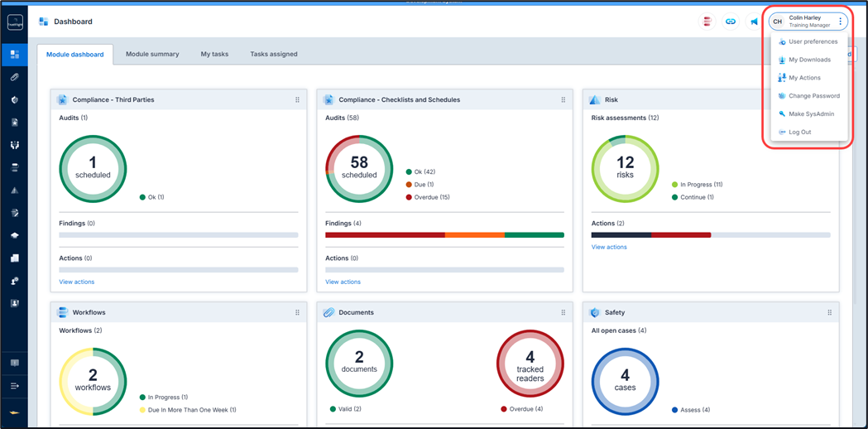Click the 58 scheduled audits donut chart
868x429 pixels.
pos(359,169)
